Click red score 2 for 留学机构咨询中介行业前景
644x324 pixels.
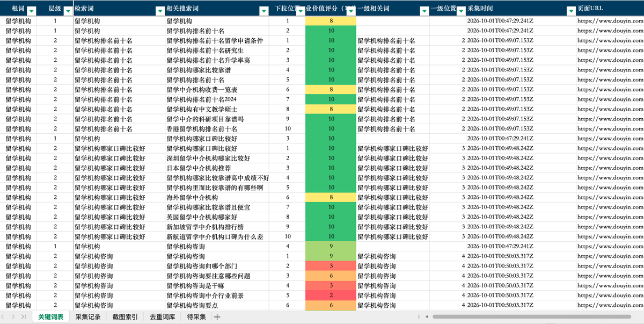click(331, 295)
